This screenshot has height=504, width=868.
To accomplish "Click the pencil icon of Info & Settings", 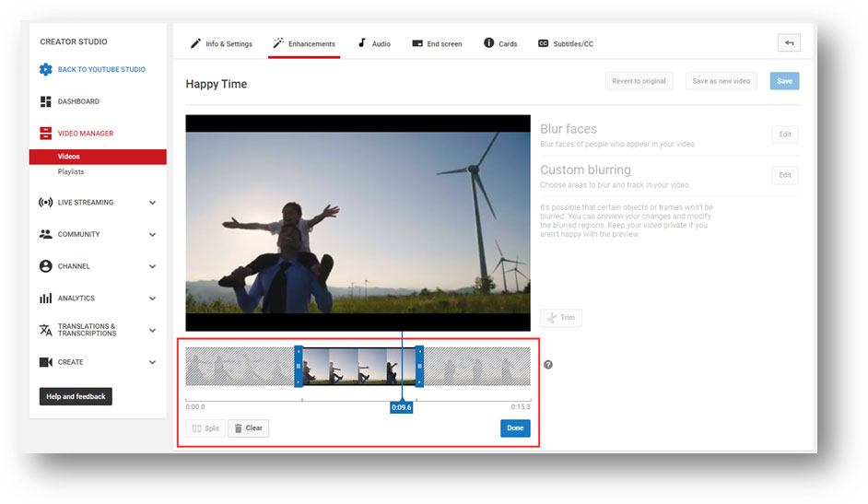I will point(195,43).
